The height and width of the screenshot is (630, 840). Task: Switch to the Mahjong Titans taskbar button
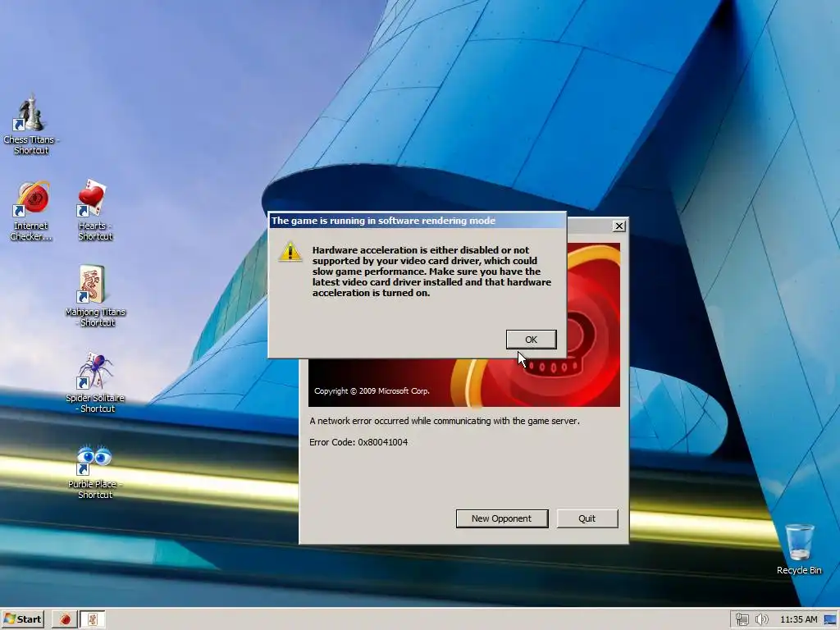point(93,619)
